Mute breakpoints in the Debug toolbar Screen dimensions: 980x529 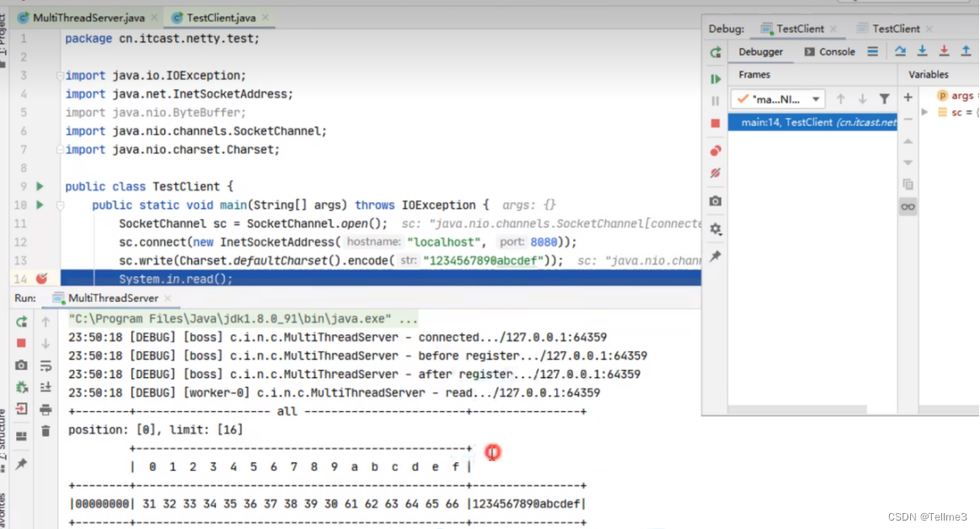(715, 171)
